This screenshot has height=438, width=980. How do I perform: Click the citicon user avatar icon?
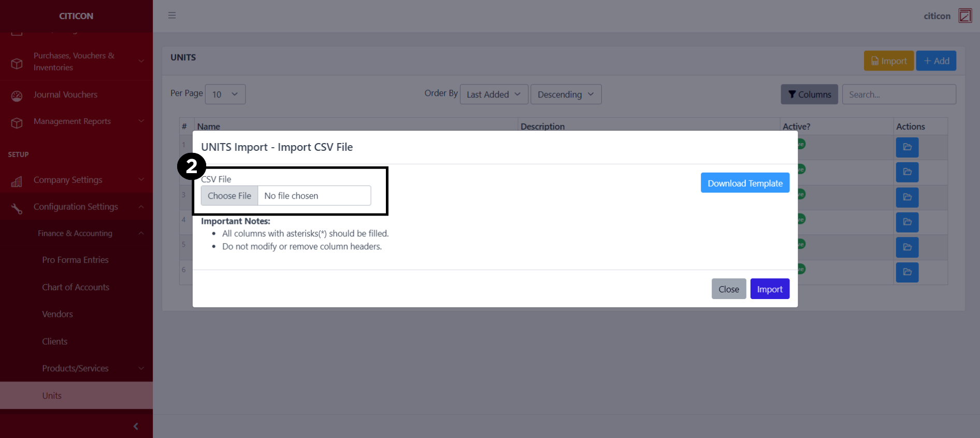[x=965, y=16]
